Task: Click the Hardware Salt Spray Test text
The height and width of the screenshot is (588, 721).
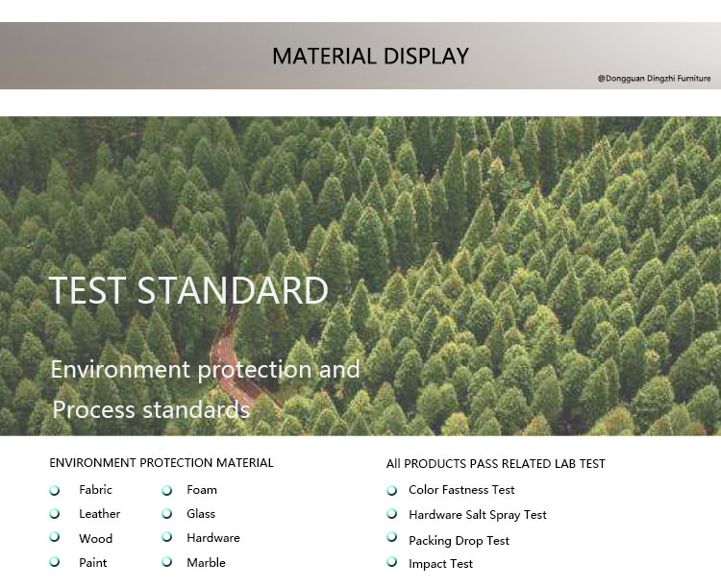Action: [478, 515]
